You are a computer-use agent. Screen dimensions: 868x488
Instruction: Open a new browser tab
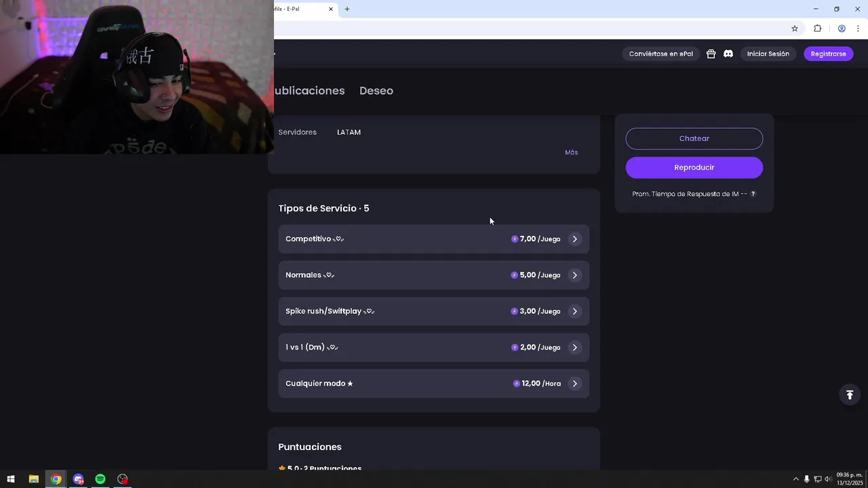point(347,9)
